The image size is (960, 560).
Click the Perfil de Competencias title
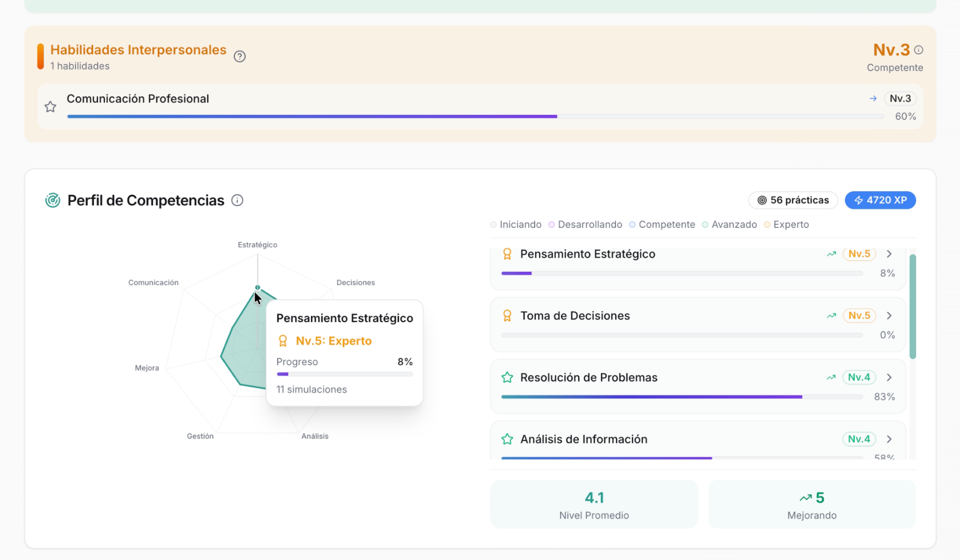pos(146,200)
